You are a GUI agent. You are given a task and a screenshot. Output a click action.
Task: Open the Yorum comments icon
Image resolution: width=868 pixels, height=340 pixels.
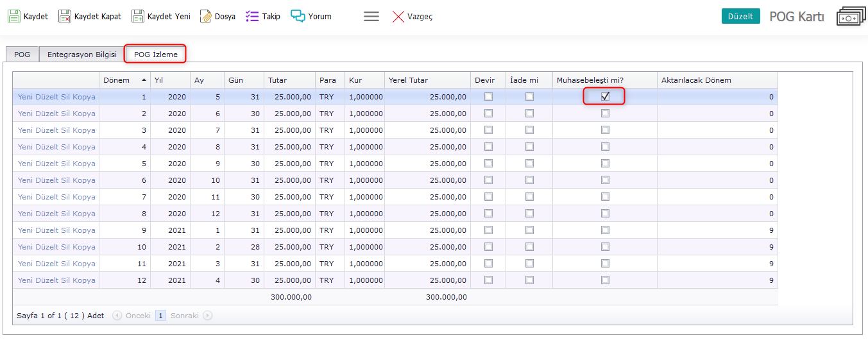coord(298,16)
